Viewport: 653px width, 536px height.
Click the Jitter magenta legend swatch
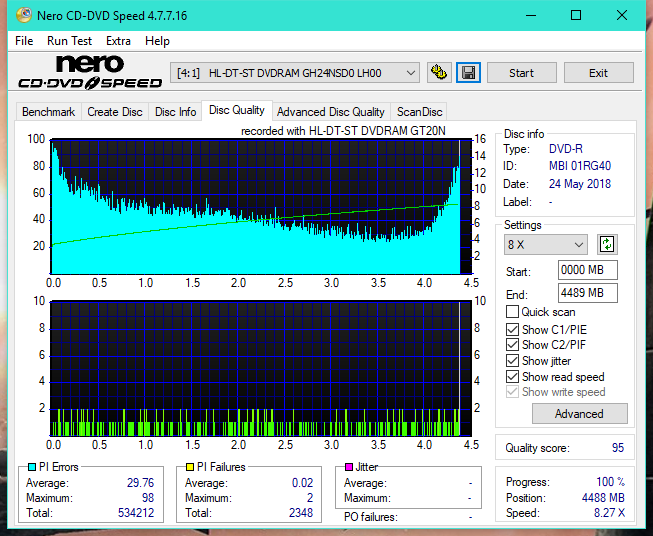(x=349, y=467)
